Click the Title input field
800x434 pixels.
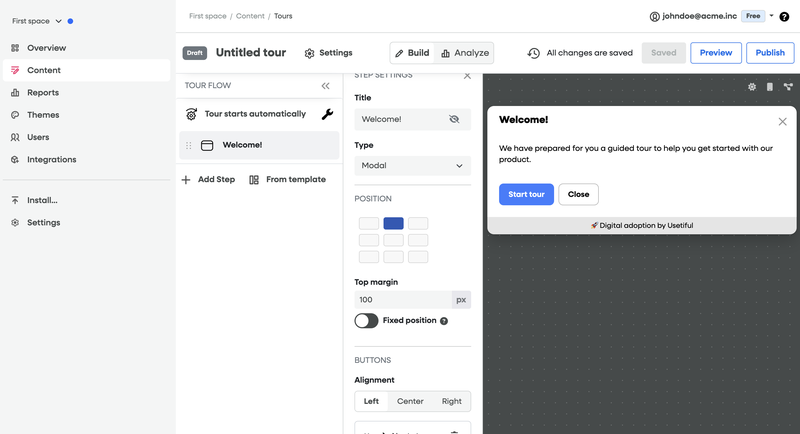tap(412, 119)
